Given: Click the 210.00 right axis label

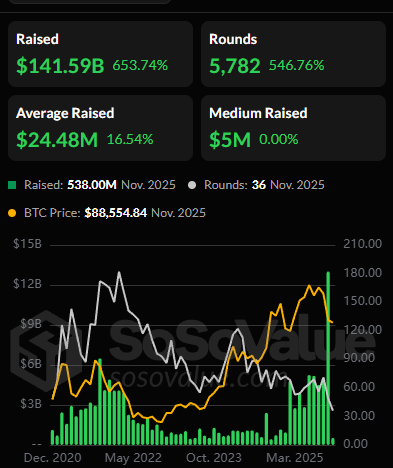Looking at the screenshot, I should (363, 244).
